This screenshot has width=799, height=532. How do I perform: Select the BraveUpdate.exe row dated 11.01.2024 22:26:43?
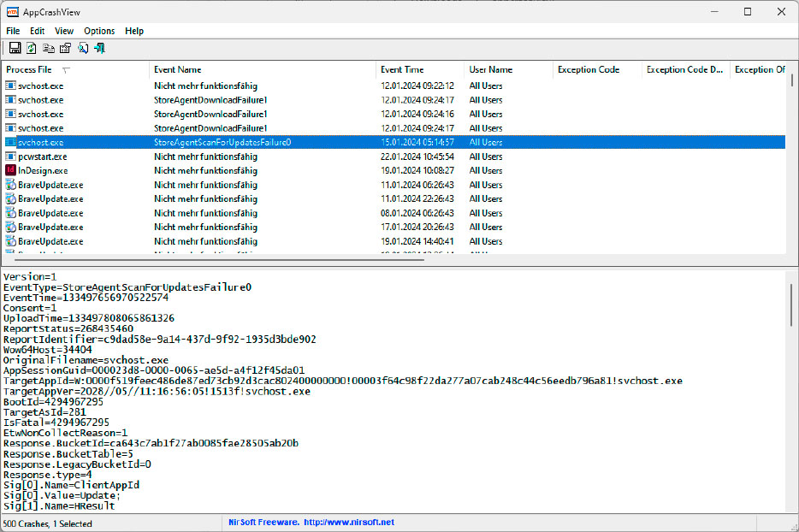point(394,198)
